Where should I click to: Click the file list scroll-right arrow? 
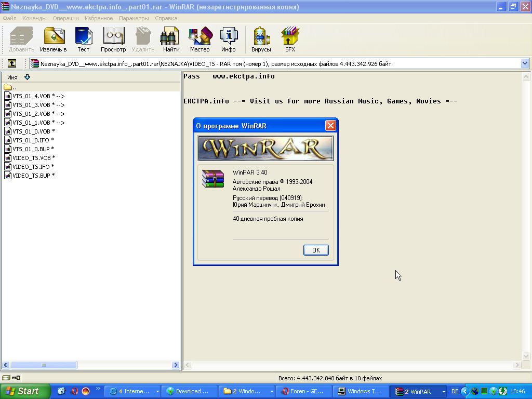click(x=176, y=365)
